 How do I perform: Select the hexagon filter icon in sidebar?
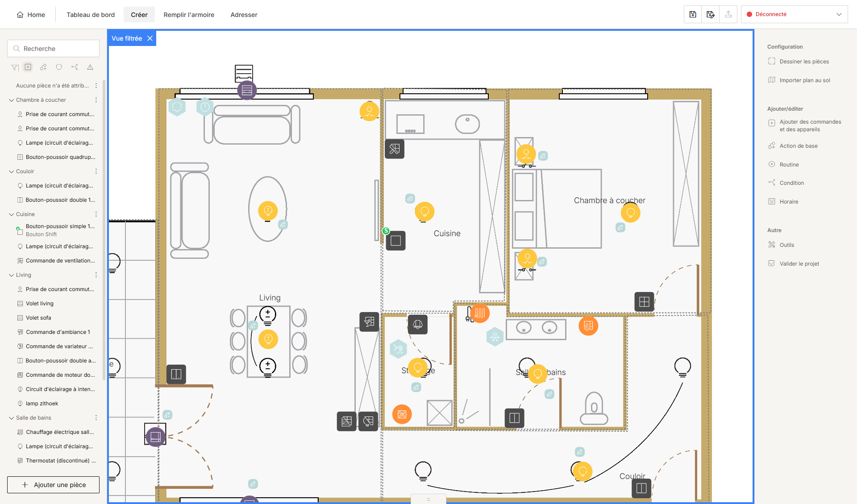coord(59,67)
